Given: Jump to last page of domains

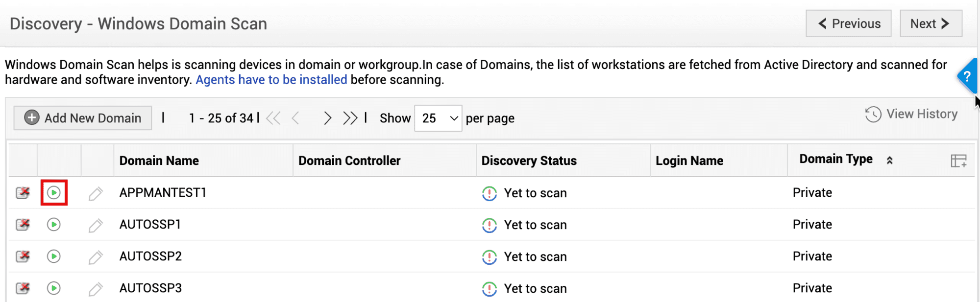Looking at the screenshot, I should 350,118.
